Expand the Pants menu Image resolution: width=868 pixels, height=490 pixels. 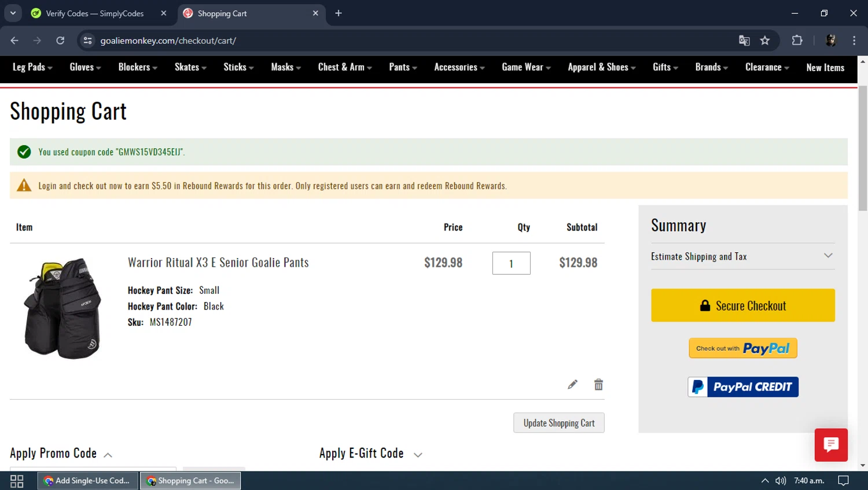pyautogui.click(x=403, y=67)
